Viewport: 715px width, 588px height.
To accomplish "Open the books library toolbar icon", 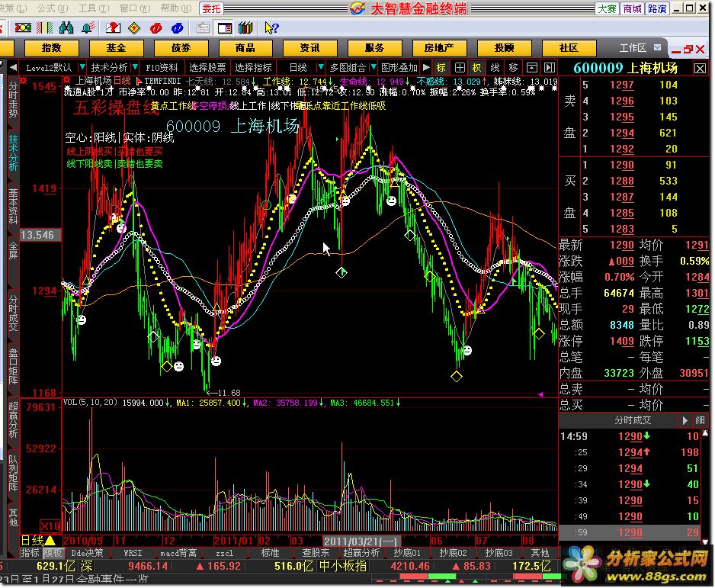I will (245, 28).
